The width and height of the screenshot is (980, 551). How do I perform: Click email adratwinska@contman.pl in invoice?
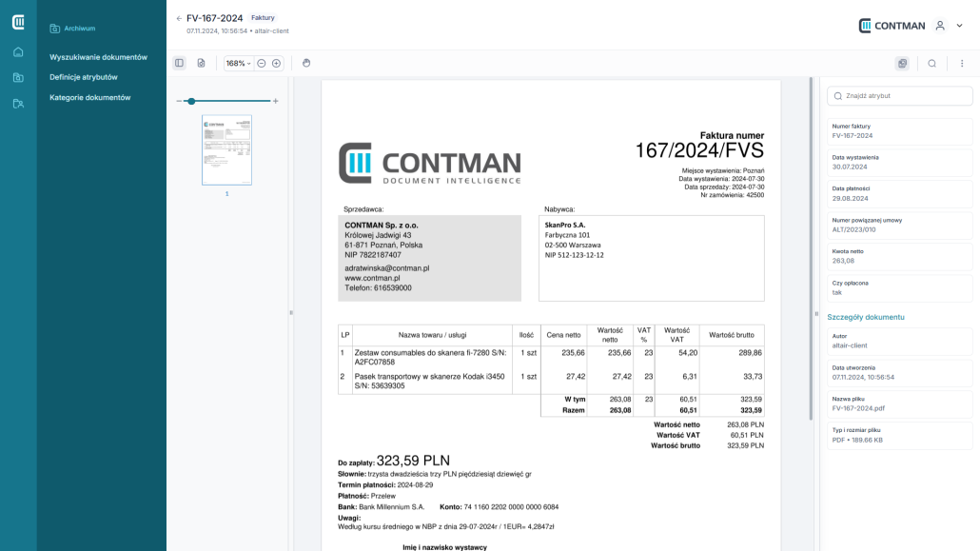coord(387,268)
